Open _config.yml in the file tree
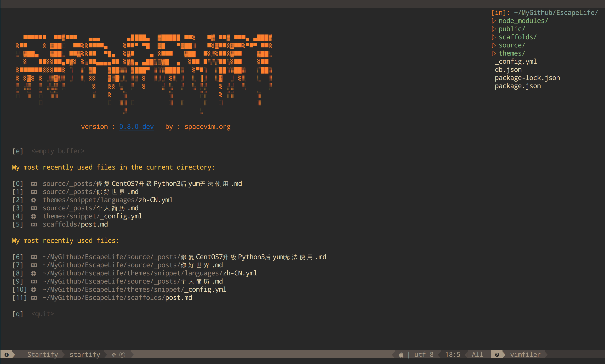This screenshot has width=605, height=364. [x=516, y=62]
